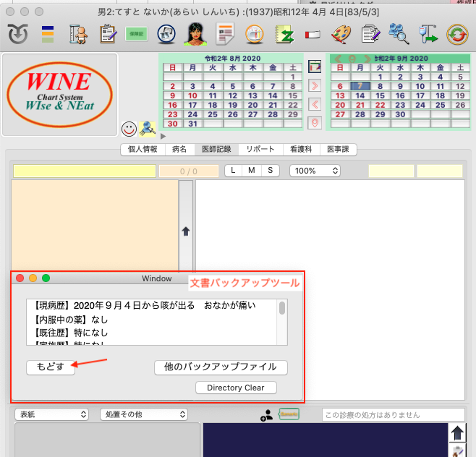Open the 表紙 dropdown
This screenshot has height=457, width=476.
[x=53, y=414]
